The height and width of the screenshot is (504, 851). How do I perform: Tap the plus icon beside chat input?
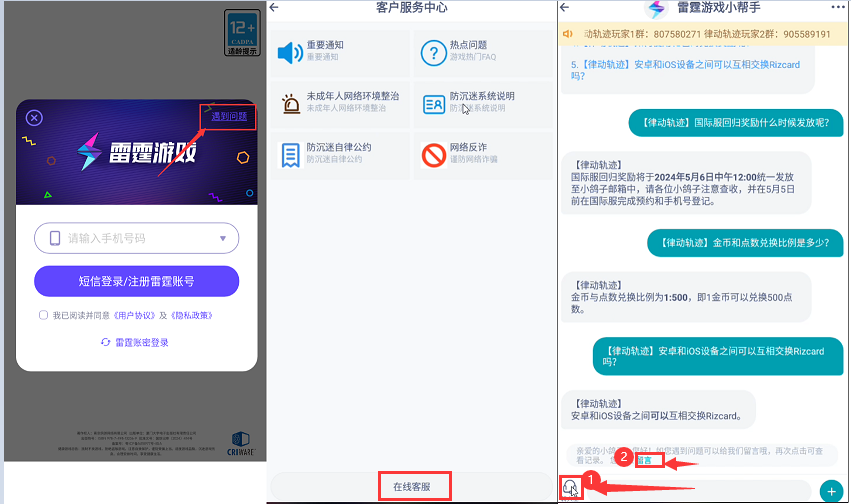pos(831,492)
